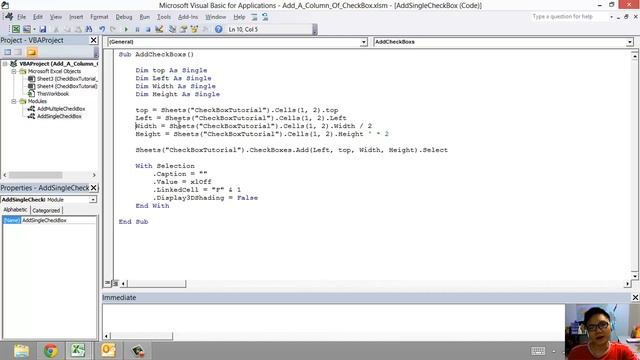The width and height of the screenshot is (640, 360).
Task: Click View Object in the Project panel
Action: click(18, 52)
